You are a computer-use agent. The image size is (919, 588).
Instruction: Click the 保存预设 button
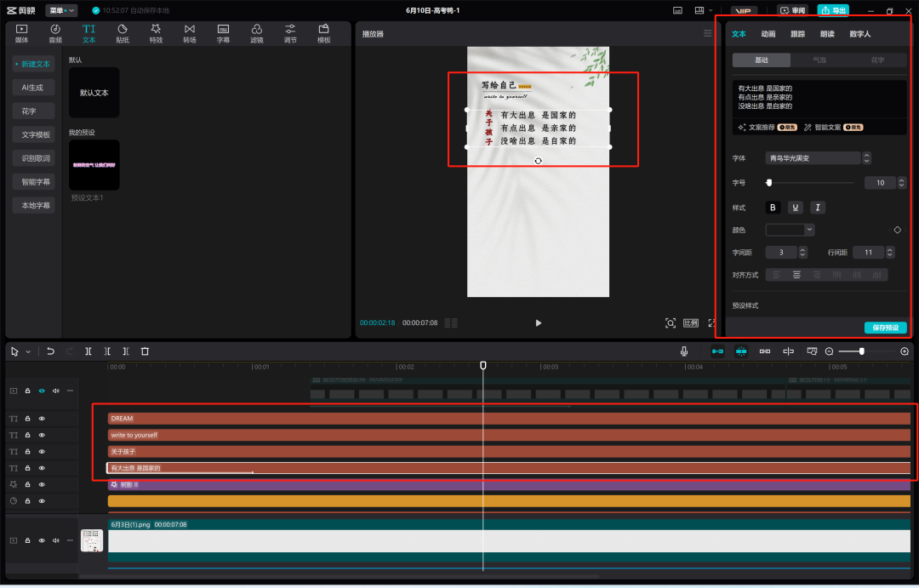click(885, 328)
